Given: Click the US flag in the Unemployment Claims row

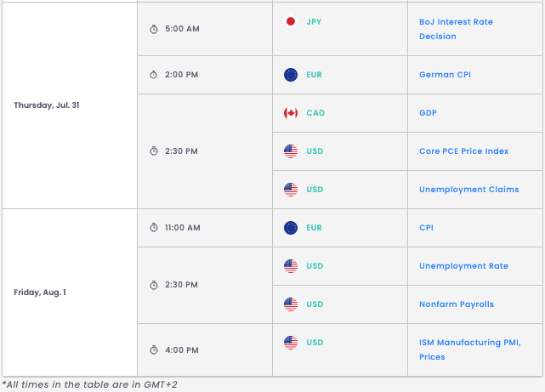Looking at the screenshot, I should (x=291, y=190).
